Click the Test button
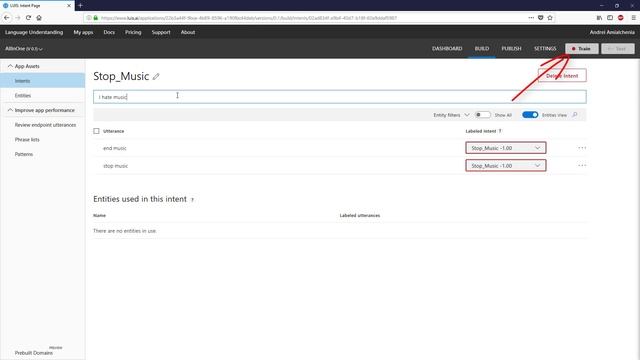 click(618, 49)
